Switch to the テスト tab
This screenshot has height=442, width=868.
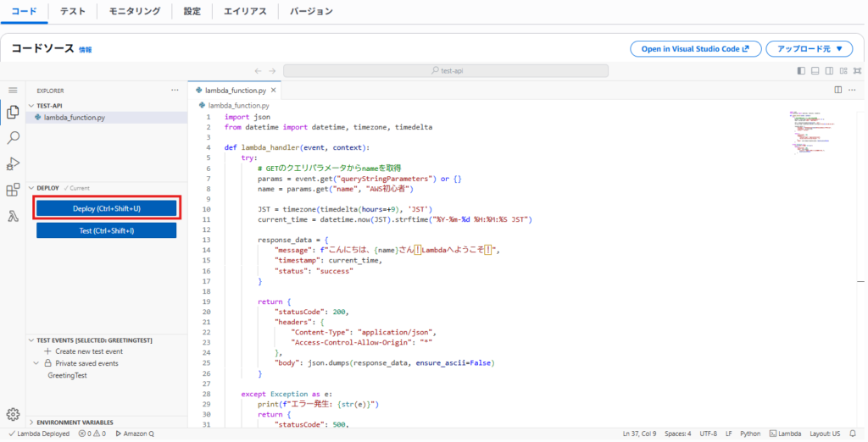click(x=73, y=11)
